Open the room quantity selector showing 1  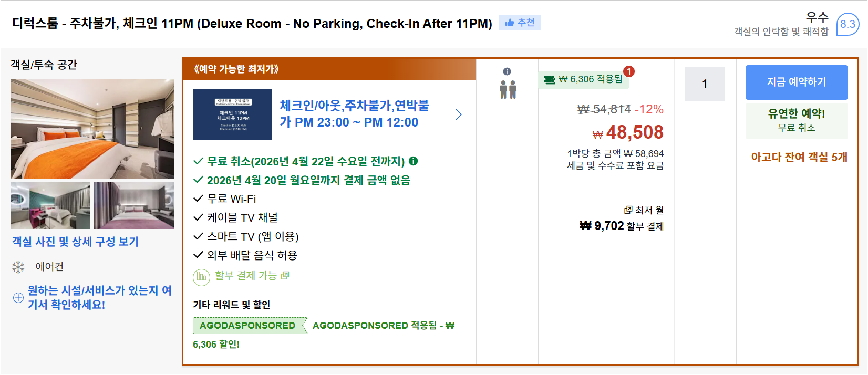[705, 84]
